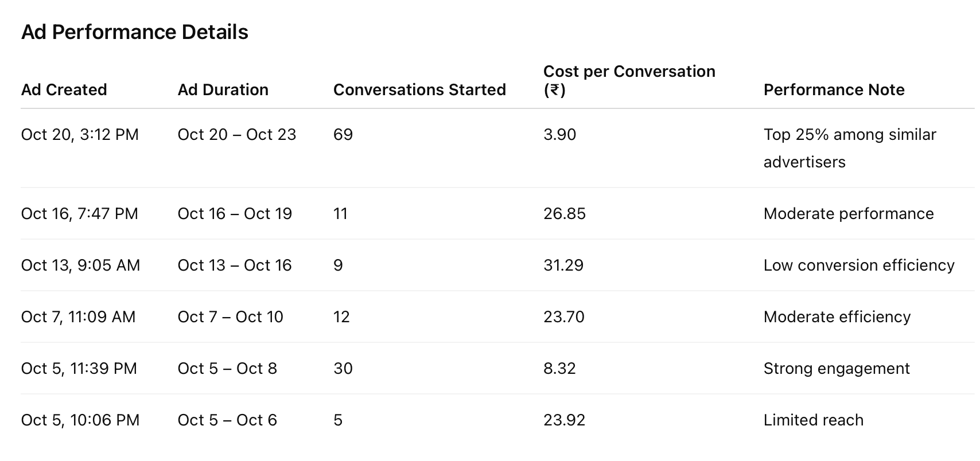The image size is (980, 461).
Task: Click the Oct 20 – Oct 23 duration
Action: tap(236, 134)
